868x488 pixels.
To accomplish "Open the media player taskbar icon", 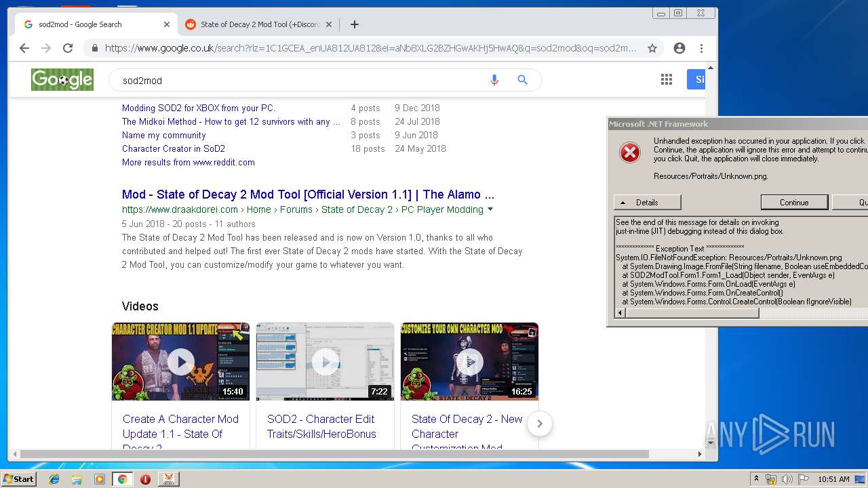I will click(100, 479).
